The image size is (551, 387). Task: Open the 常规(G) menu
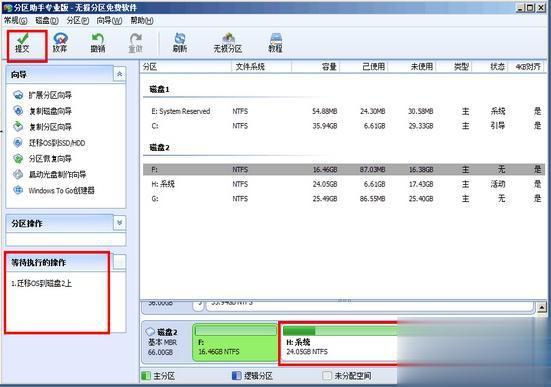(15, 21)
